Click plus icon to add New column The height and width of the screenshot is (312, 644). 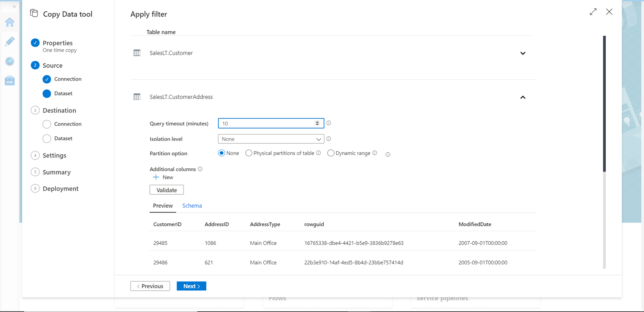[x=156, y=177]
